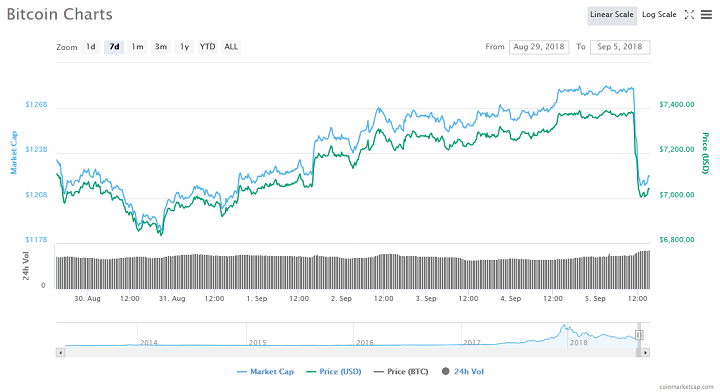Click the 5. Sep date label
Viewport: 720px width, 392px height.
595,298
